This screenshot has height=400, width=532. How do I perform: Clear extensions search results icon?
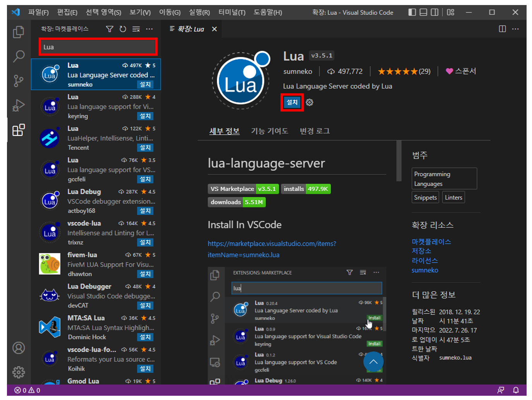click(136, 29)
